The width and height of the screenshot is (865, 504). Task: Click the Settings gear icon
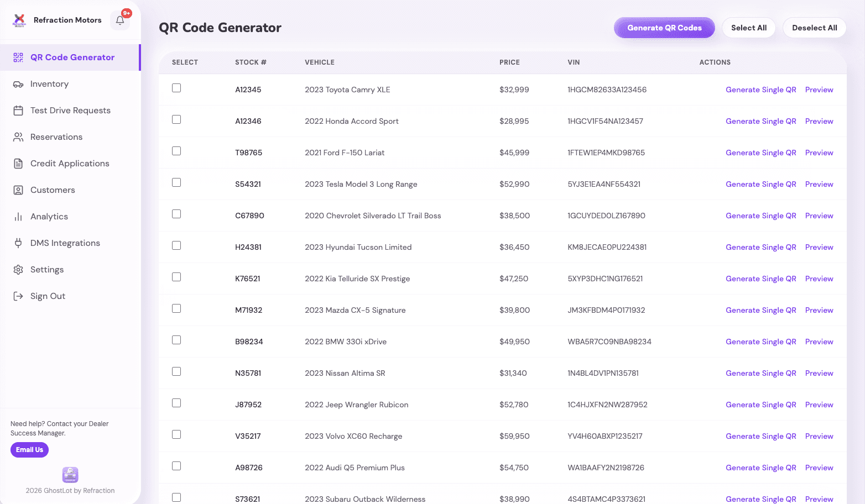tap(18, 270)
